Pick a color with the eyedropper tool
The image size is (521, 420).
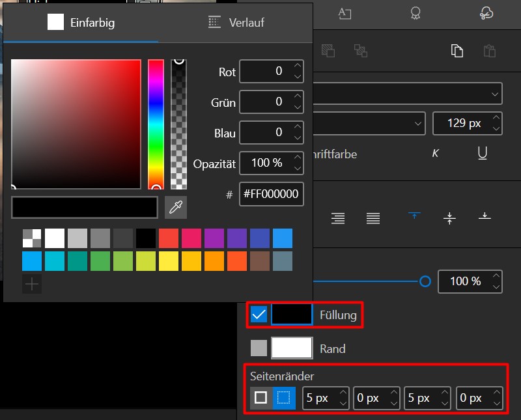point(176,207)
